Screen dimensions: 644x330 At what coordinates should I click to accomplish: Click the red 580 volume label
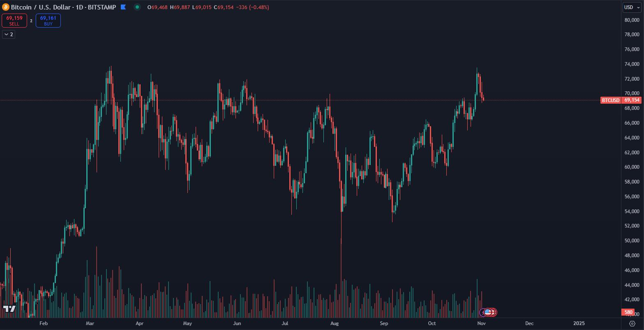(628, 312)
